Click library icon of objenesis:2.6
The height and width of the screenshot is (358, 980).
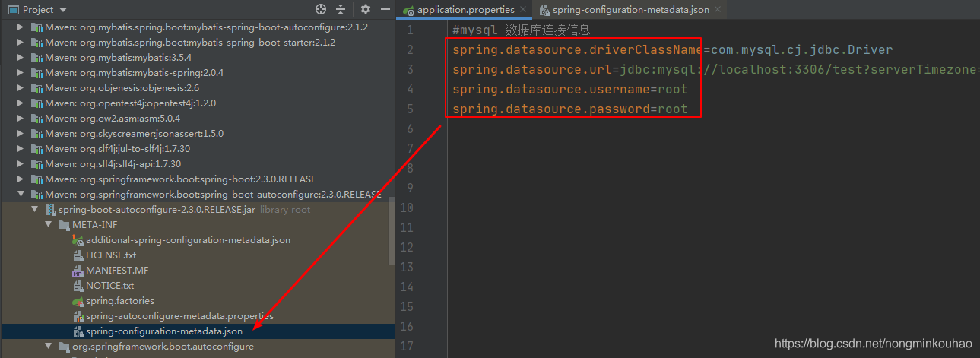tap(36, 87)
